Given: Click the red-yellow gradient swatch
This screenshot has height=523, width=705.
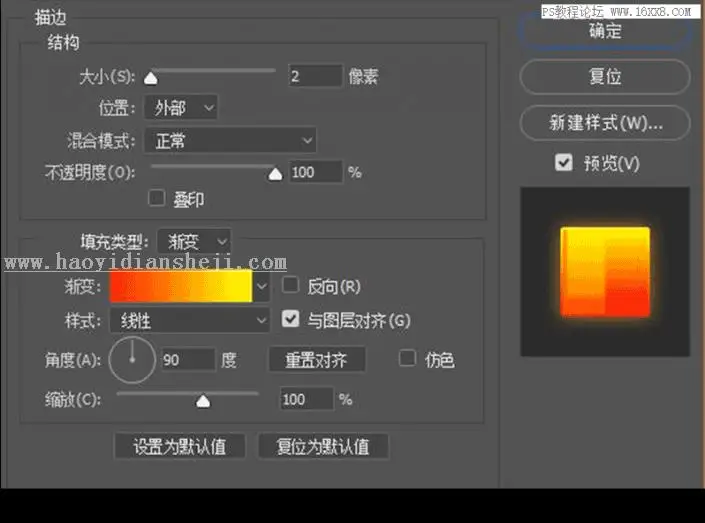Looking at the screenshot, I should coord(181,286).
